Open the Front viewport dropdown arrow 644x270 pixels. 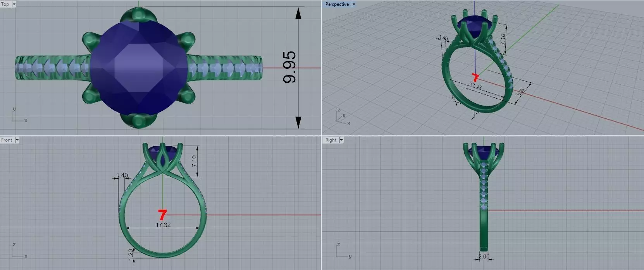click(17, 140)
